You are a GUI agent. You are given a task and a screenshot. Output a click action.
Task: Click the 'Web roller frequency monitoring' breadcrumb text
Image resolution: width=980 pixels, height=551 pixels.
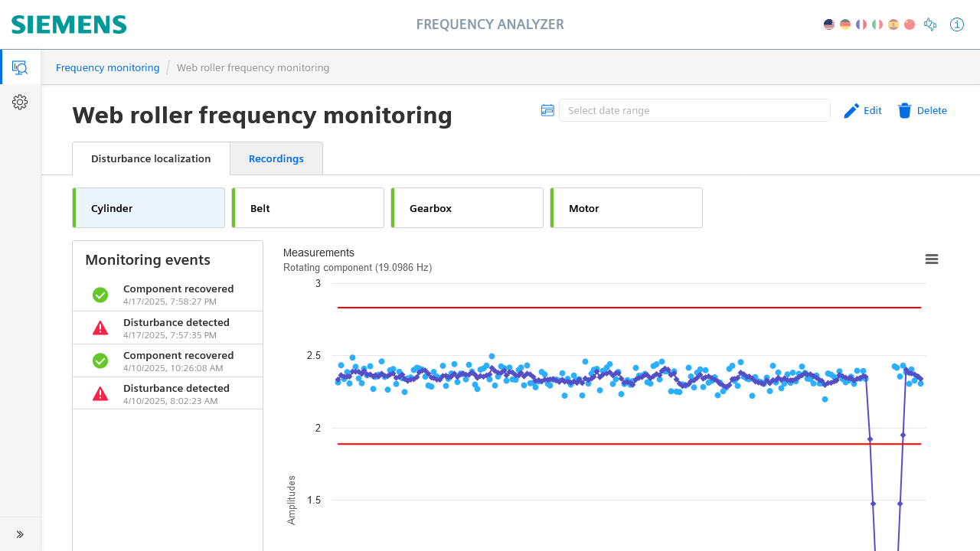253,67
